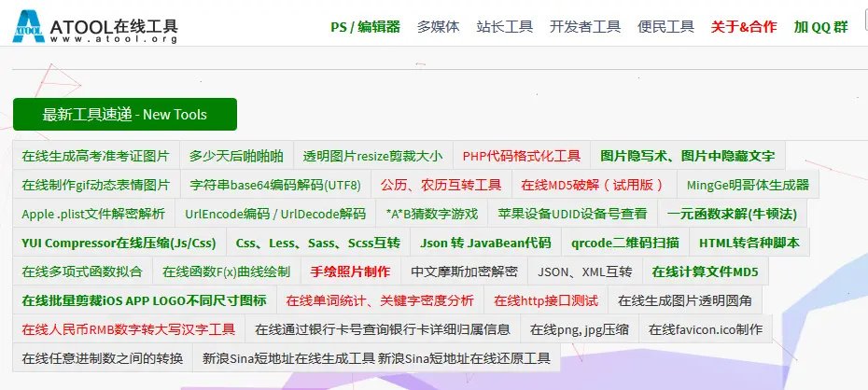Open 在线png, jpg压缩 tool
868x390 pixels.
tap(580, 329)
